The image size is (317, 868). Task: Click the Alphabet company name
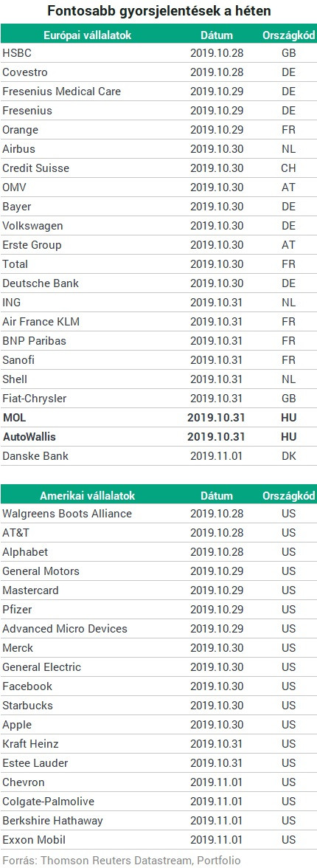click(x=25, y=552)
